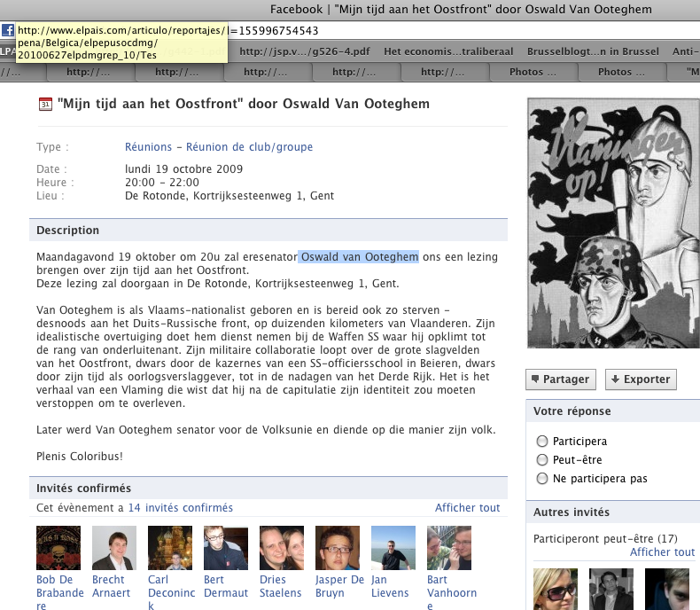
Task: Click the date text lundi 19 octobre 2009
Action: pos(184,169)
